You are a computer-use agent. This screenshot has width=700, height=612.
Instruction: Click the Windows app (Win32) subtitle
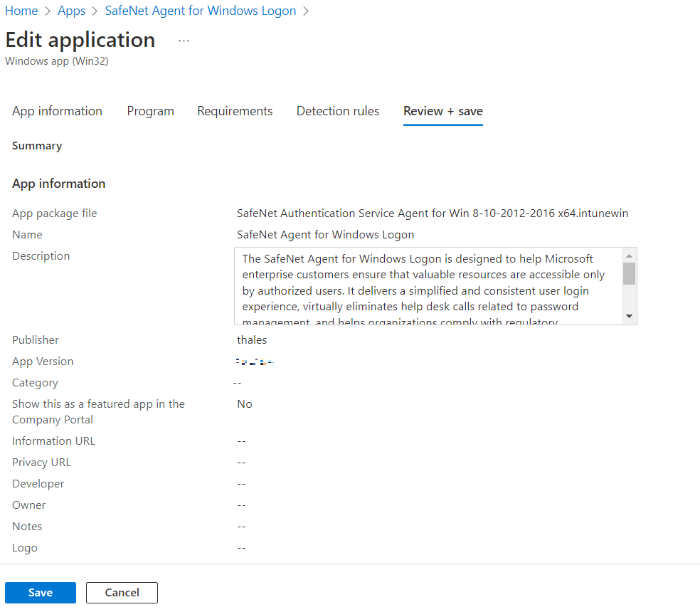pyautogui.click(x=57, y=61)
